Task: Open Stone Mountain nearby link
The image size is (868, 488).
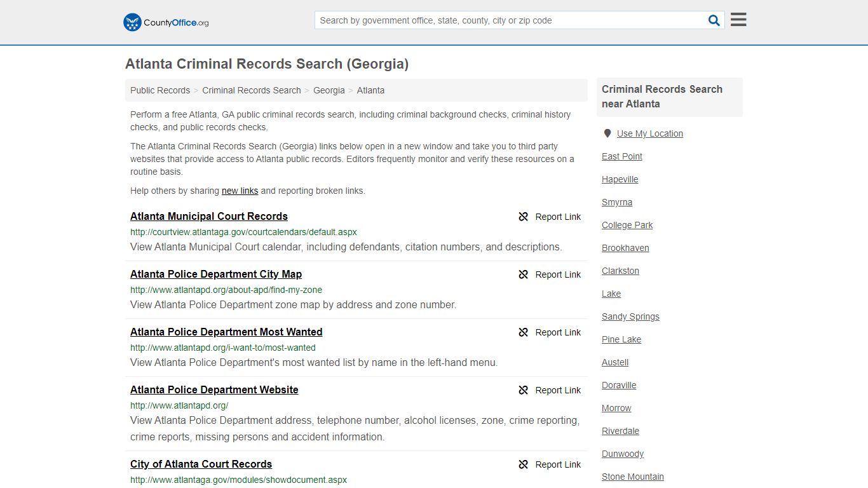Action: 633,477
